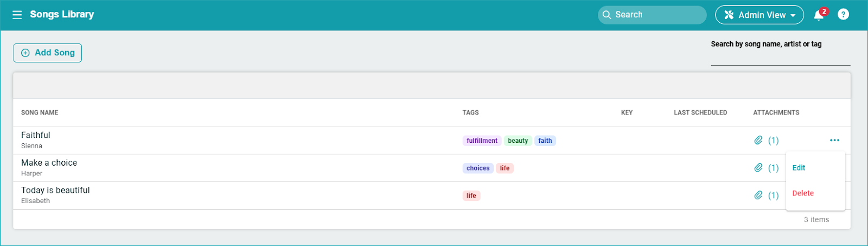Sort by the Song Name column header
The height and width of the screenshot is (246, 868).
[x=40, y=112]
